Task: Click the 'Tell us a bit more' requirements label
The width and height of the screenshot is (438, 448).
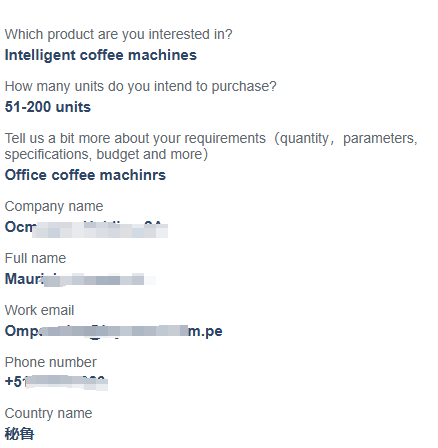Action: click(211, 146)
